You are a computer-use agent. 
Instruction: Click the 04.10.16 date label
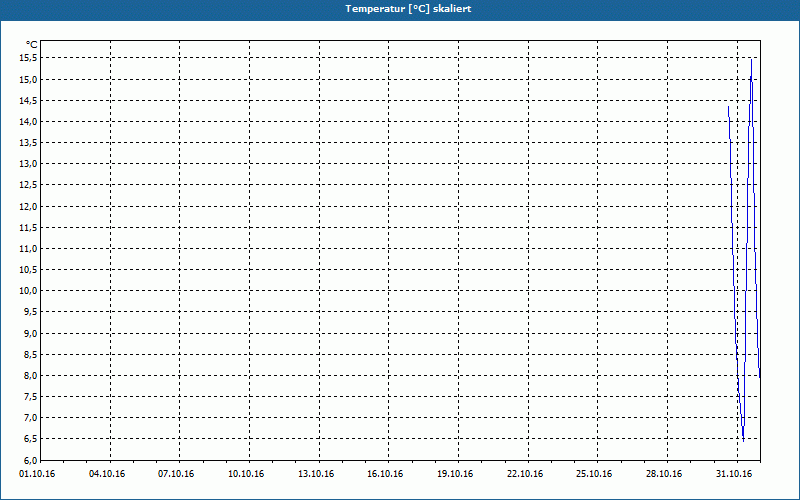tap(107, 474)
